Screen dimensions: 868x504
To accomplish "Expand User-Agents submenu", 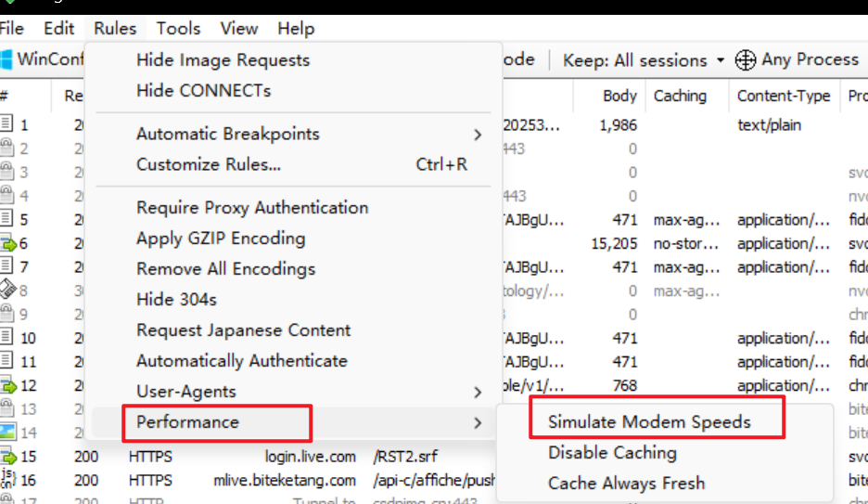I will click(x=293, y=392).
